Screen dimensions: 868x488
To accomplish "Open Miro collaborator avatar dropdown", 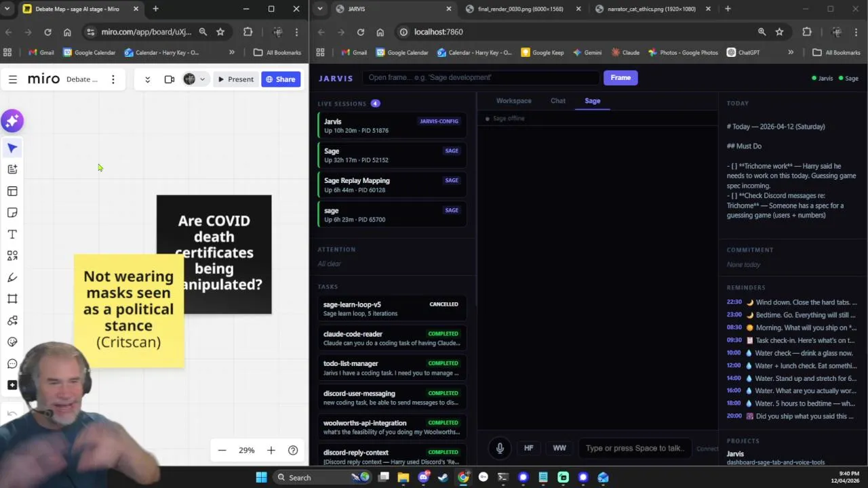I will click(195, 79).
